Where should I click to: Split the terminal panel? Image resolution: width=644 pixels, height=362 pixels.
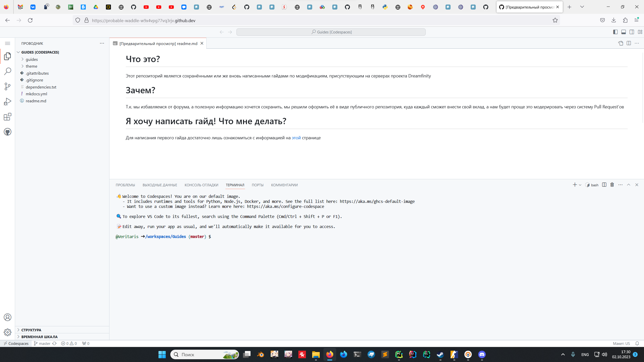click(604, 185)
